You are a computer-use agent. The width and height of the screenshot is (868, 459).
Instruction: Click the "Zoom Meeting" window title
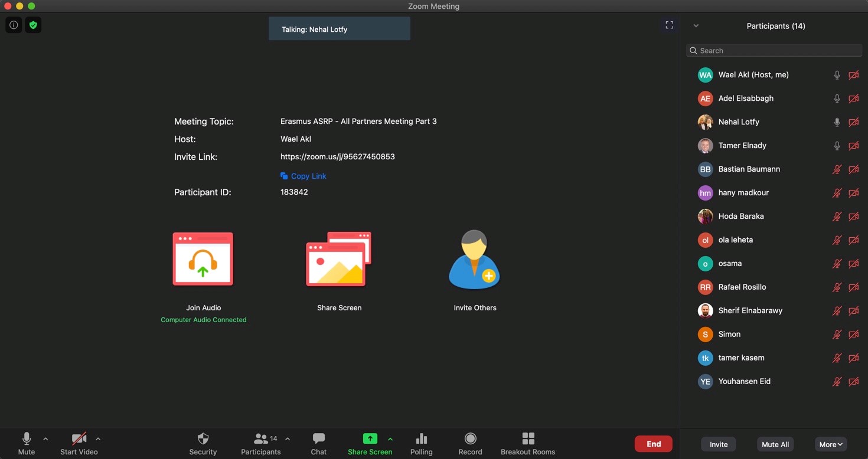[x=433, y=6]
